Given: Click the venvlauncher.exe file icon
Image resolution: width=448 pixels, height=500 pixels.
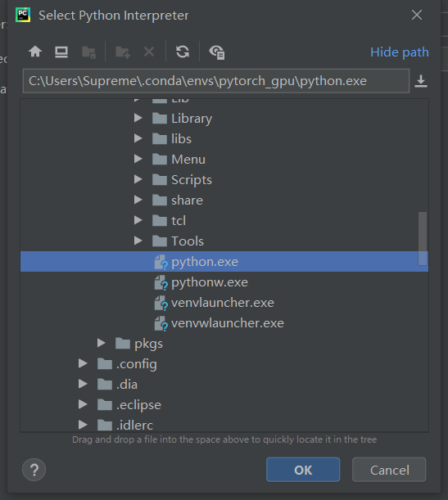Looking at the screenshot, I should (x=161, y=303).
